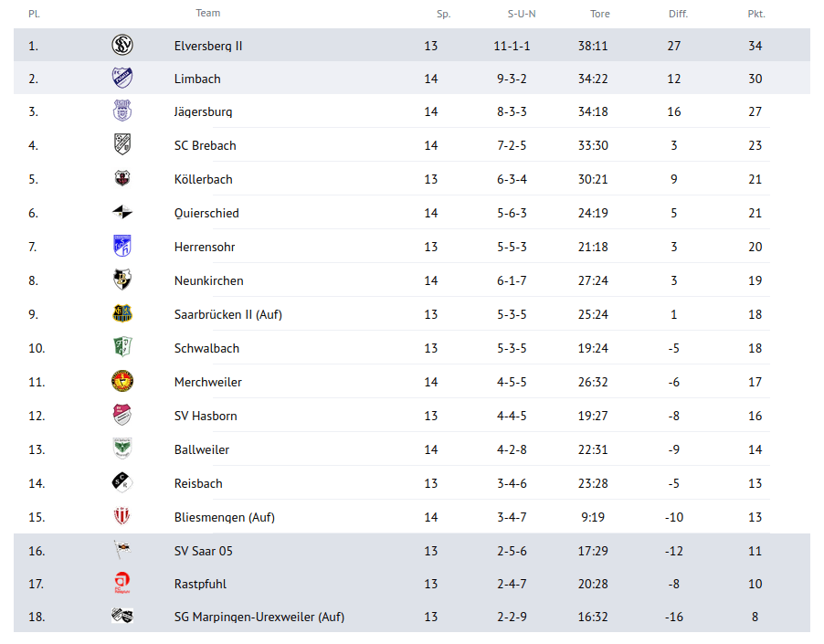Screen dimensions: 824x644
Task: Click the Saarbrücken II club logo
Action: tap(121, 314)
